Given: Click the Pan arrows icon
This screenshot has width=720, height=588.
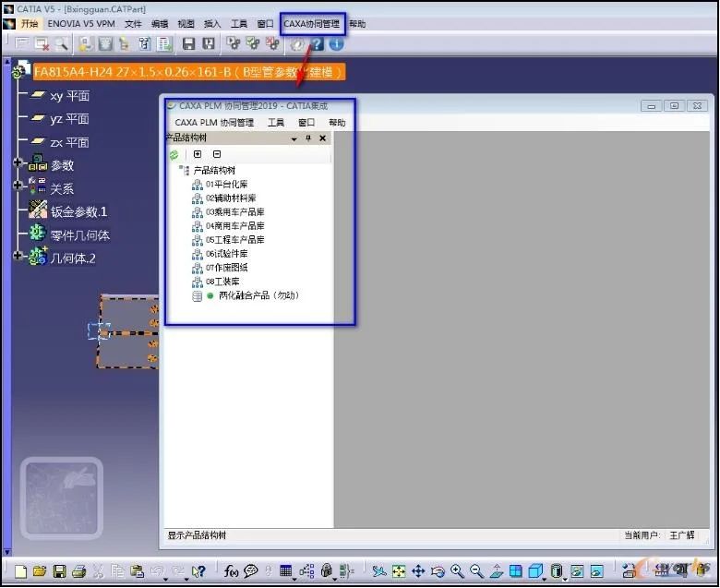Looking at the screenshot, I should [x=418, y=571].
